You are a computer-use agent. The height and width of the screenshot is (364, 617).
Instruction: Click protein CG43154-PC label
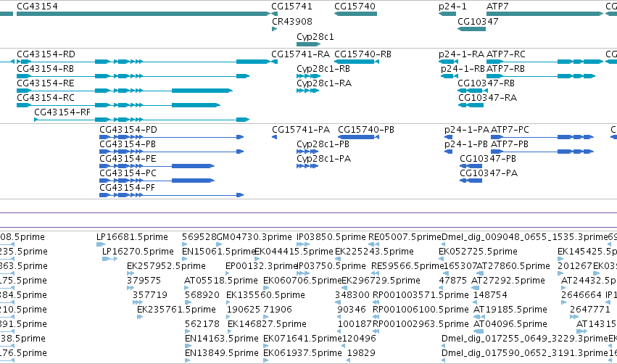pos(128,173)
